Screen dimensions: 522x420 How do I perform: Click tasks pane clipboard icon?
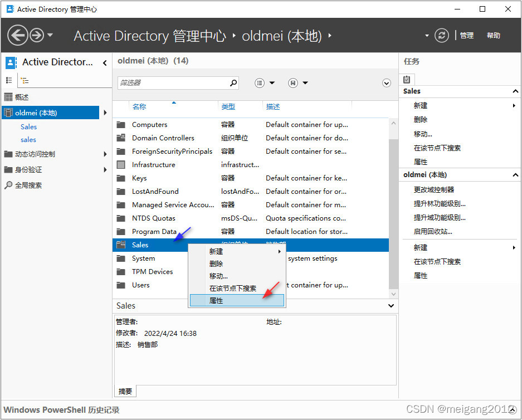407,80
